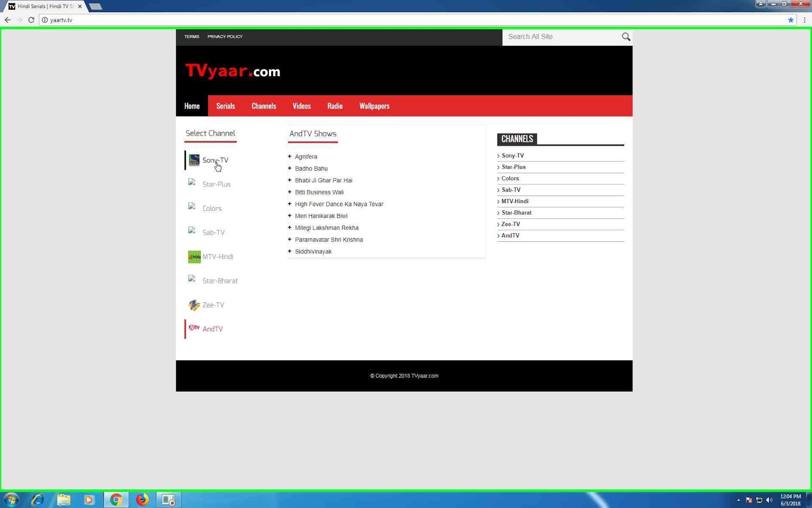The image size is (812, 508).
Task: Expand the Agnifera show plus icon
Action: point(290,156)
